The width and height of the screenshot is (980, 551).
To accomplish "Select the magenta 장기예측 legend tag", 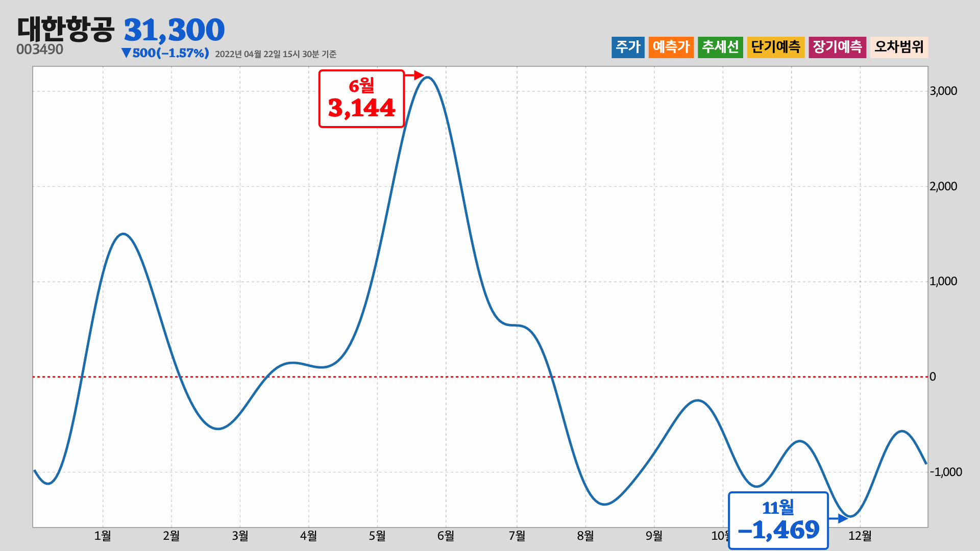I will tap(838, 47).
